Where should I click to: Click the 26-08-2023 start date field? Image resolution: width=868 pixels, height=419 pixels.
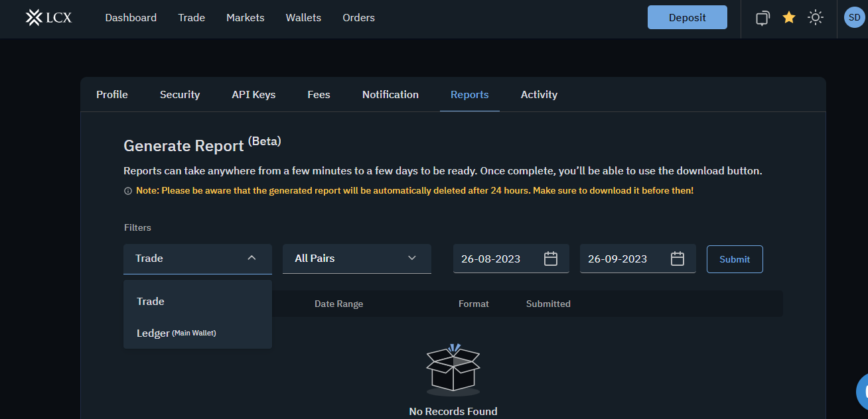492,259
